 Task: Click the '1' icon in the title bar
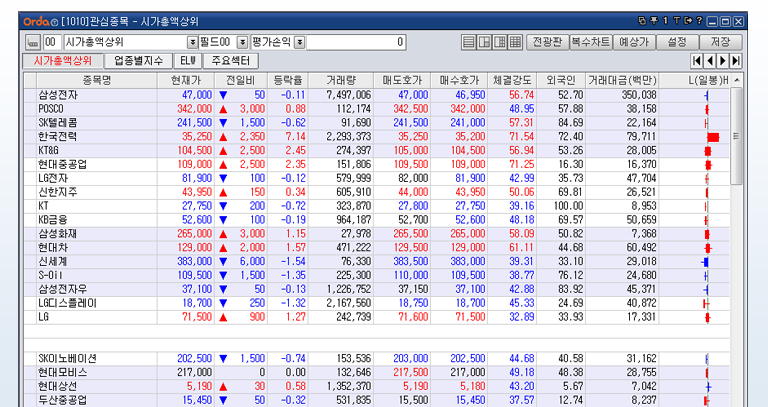tap(665, 21)
